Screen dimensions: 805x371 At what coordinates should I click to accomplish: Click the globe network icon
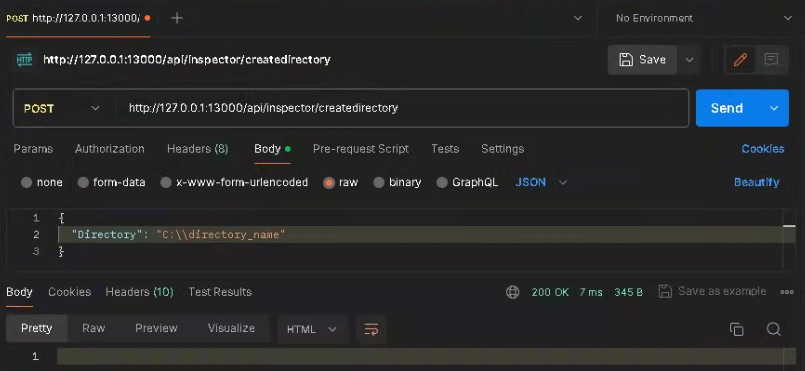click(512, 292)
